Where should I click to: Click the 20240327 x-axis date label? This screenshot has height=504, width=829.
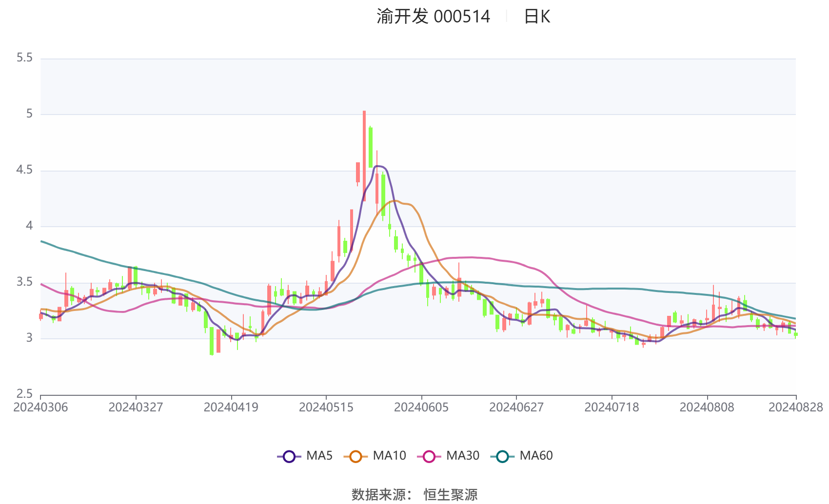pos(136,407)
